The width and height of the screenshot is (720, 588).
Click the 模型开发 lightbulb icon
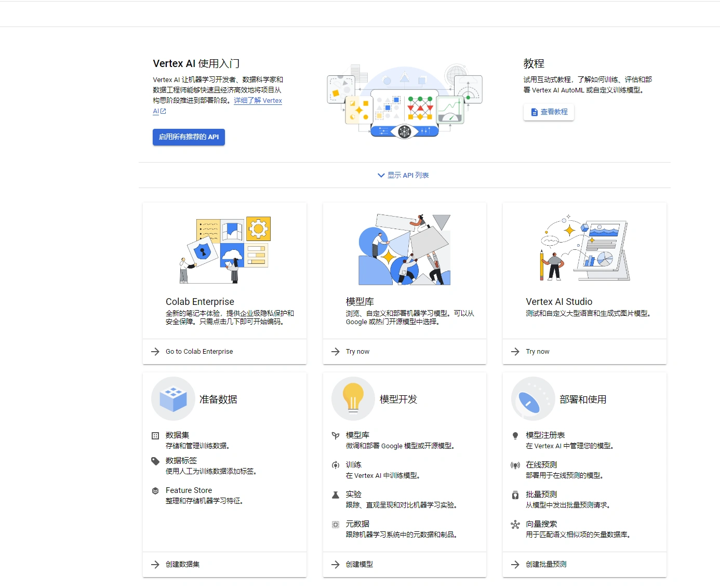coord(353,399)
